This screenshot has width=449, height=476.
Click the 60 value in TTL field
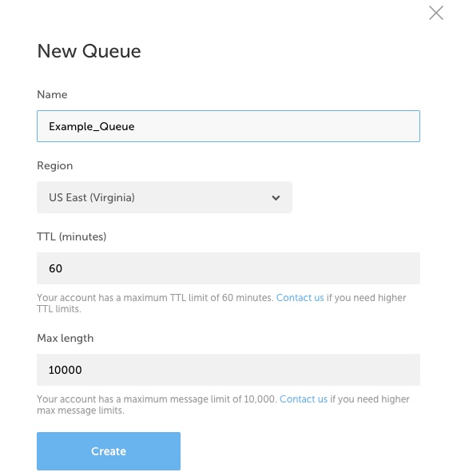(x=56, y=268)
